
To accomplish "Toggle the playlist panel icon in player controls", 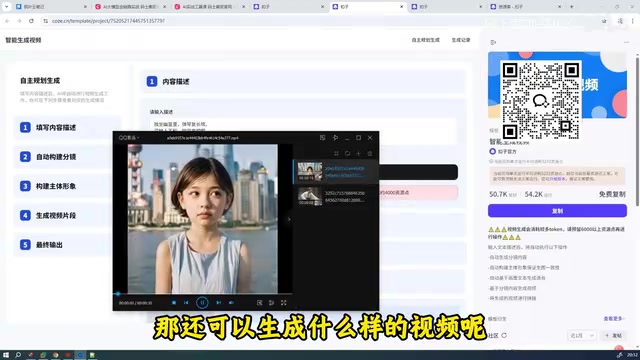I will [271, 303].
